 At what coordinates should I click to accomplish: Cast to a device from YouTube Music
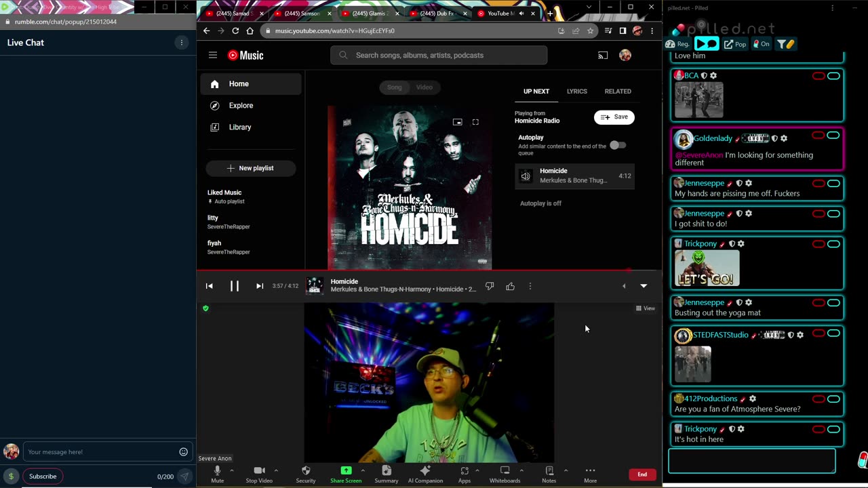pos(603,56)
